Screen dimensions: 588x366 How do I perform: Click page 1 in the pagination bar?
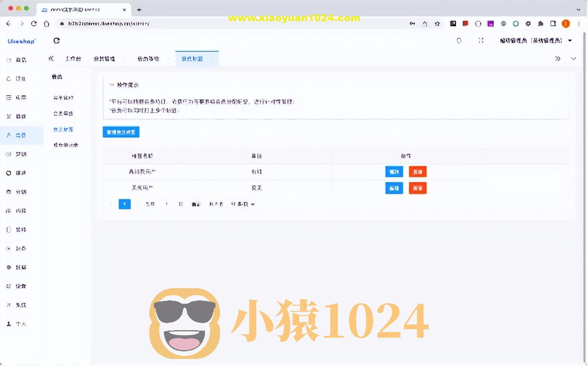click(x=124, y=204)
